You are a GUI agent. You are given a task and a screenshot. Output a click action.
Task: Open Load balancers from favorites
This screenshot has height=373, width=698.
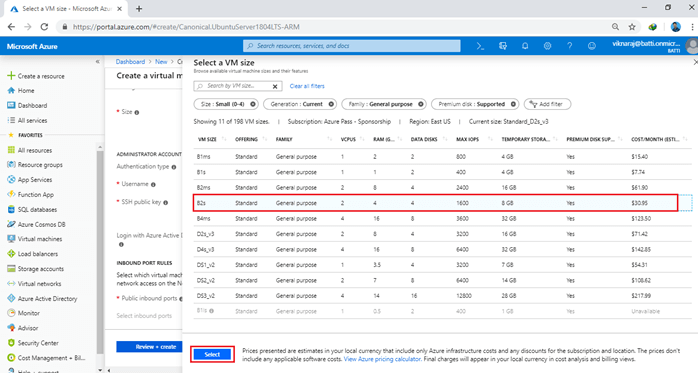(x=32, y=254)
